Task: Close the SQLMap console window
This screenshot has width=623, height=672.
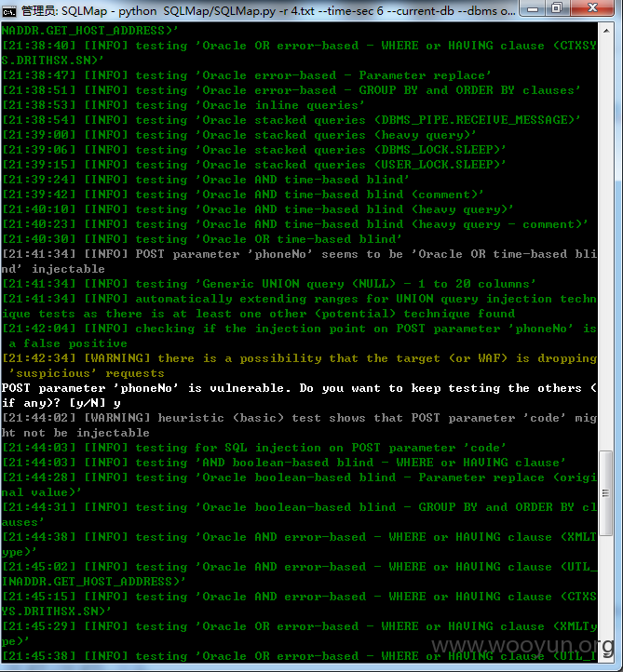Action: [593, 8]
